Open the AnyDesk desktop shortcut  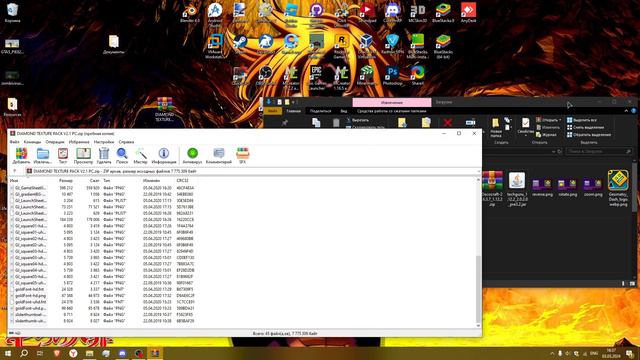468,13
